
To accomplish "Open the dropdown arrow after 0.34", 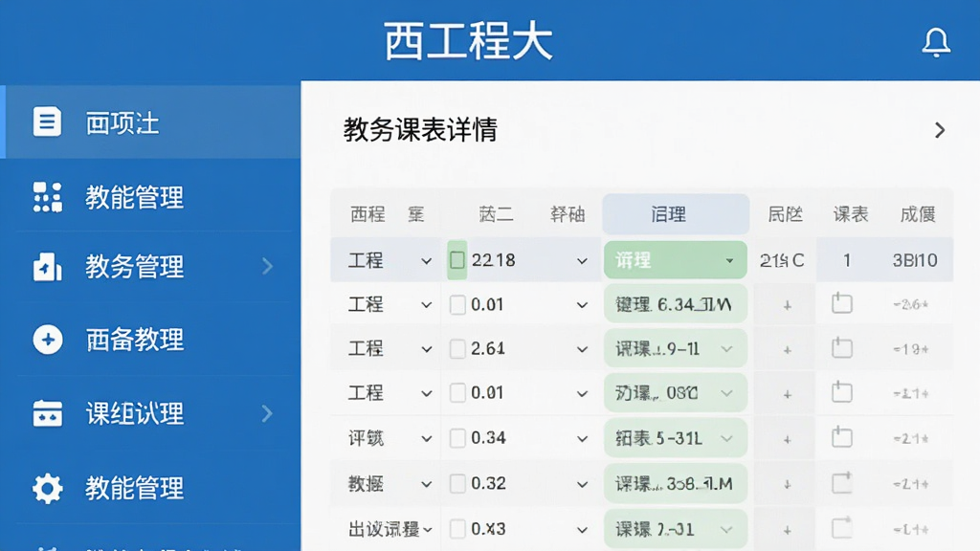I will (x=582, y=438).
